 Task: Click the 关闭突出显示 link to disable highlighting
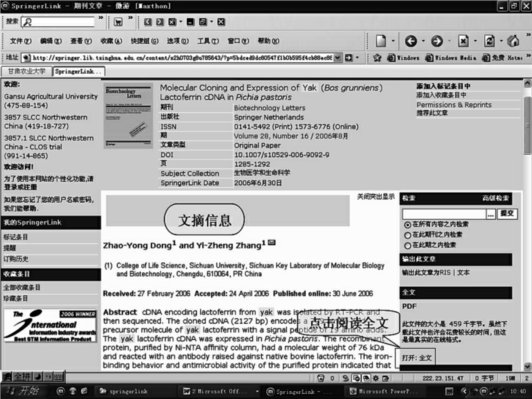click(x=376, y=196)
